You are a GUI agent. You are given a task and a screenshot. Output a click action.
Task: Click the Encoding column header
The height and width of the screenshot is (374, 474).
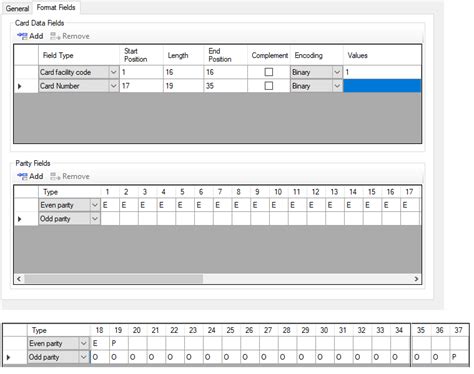[316, 55]
